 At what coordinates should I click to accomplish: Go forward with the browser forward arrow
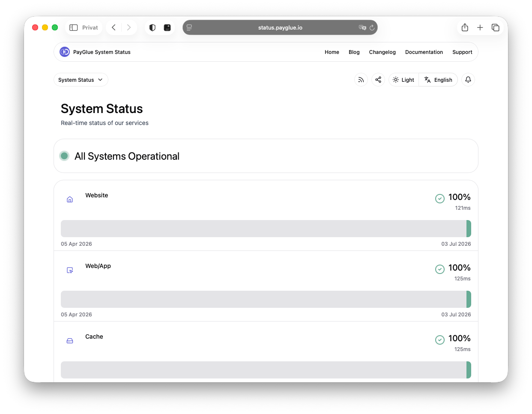[129, 27]
